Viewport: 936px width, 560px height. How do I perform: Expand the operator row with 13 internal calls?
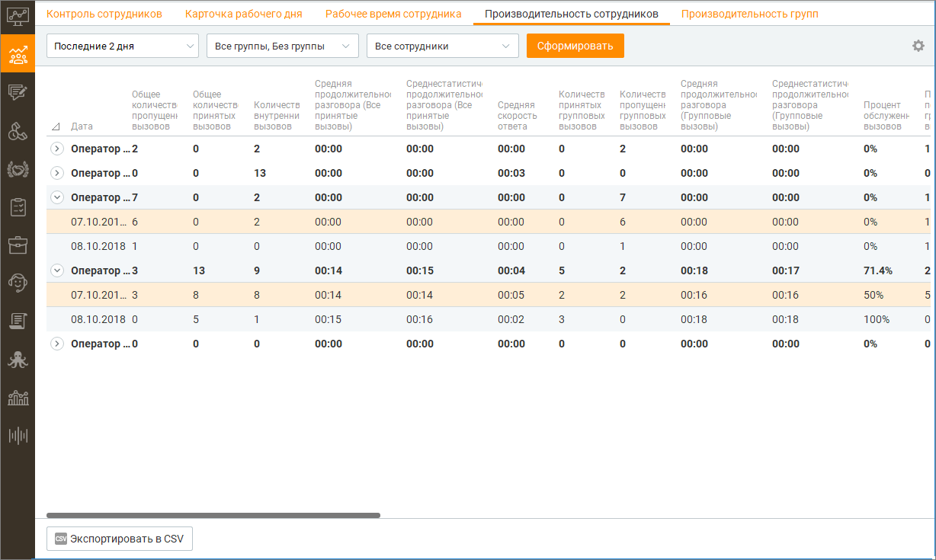(x=56, y=173)
